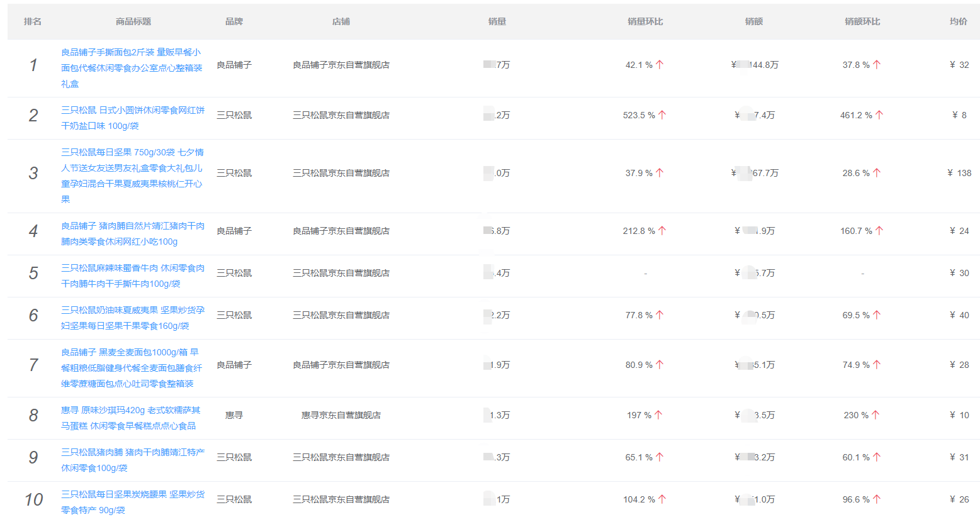The height and width of the screenshot is (522, 980).
Task: Open the 三只松鼠每日坚果 750g/30袋 product link
Action: coord(132,175)
